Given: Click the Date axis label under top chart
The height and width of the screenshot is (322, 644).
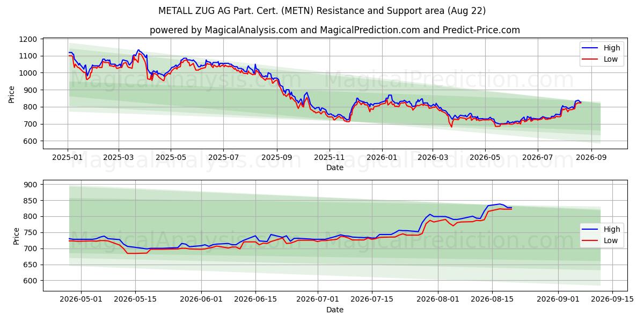Looking at the screenshot, I should [x=335, y=168].
